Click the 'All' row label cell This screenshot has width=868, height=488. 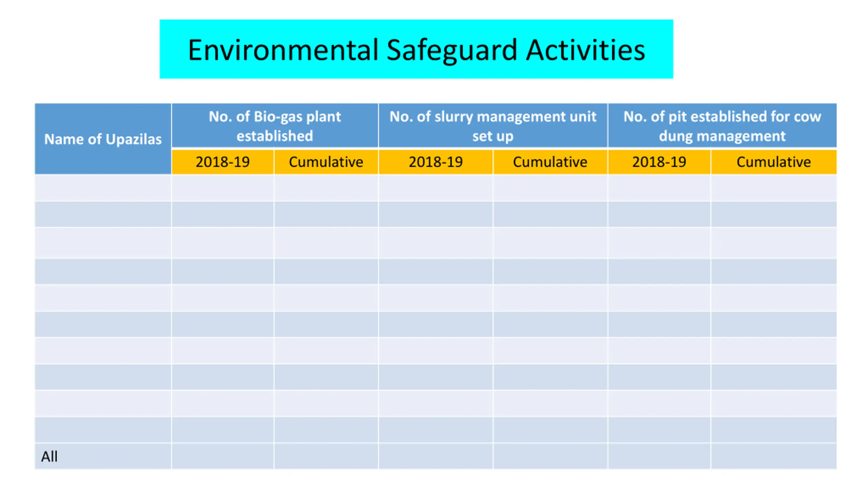(x=103, y=456)
